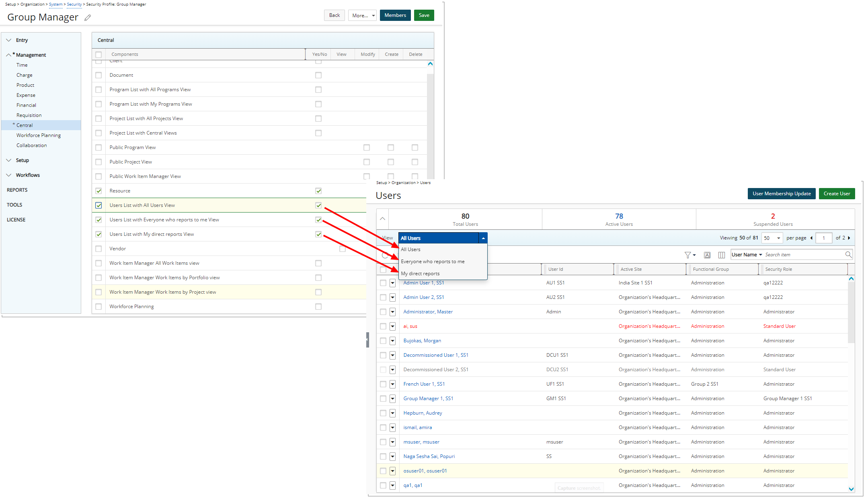The width and height of the screenshot is (868, 501).
Task: Open the filter funnel icon in Users list
Action: (x=688, y=255)
